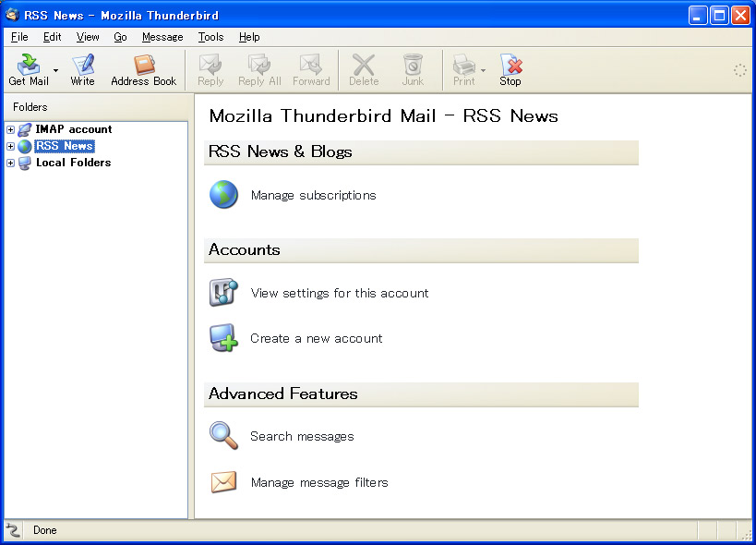The width and height of the screenshot is (756, 545).
Task: Expand the Local Folders tree
Action: coord(10,163)
